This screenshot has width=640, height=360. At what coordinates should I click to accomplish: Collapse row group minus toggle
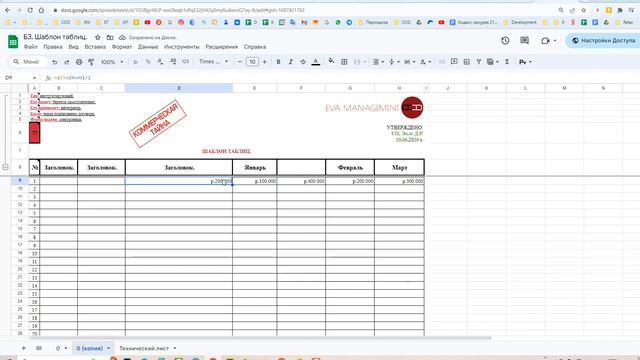[5, 167]
